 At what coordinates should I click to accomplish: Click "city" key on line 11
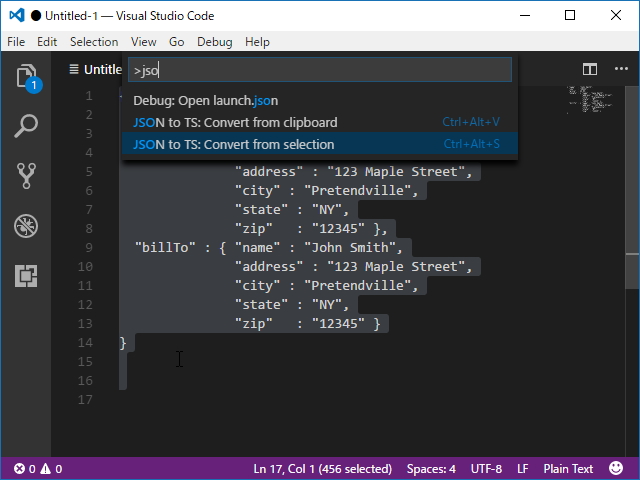click(258, 286)
